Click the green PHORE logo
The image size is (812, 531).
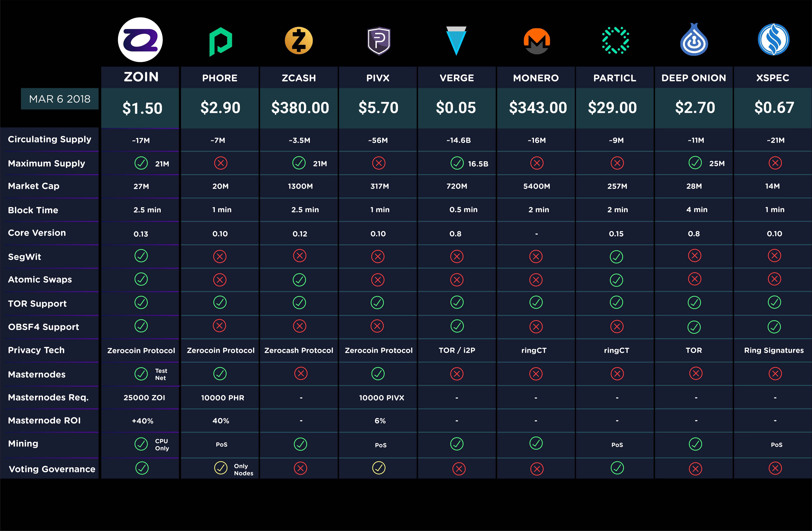(x=220, y=42)
